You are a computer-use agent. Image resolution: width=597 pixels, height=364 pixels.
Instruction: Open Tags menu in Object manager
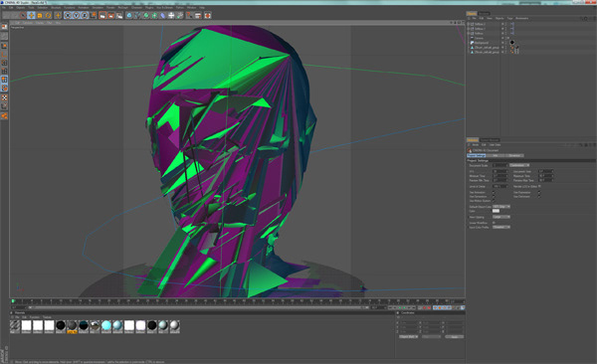pos(509,18)
